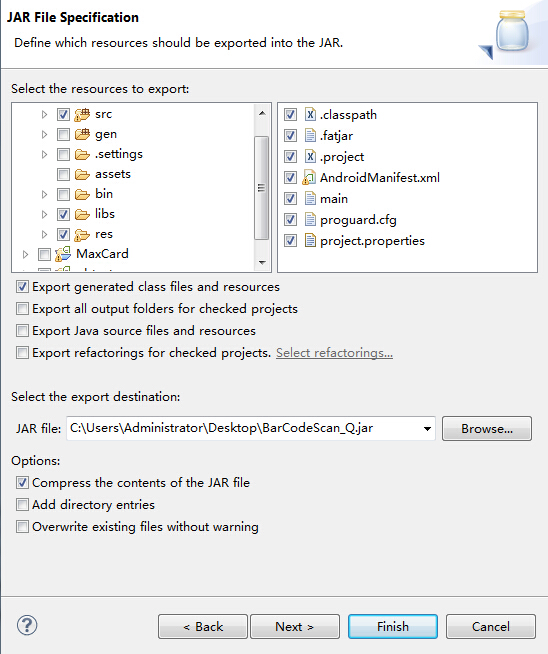The height and width of the screenshot is (654, 548).
Task: Select the AndroidManifest.xml file name
Action: pos(380,178)
